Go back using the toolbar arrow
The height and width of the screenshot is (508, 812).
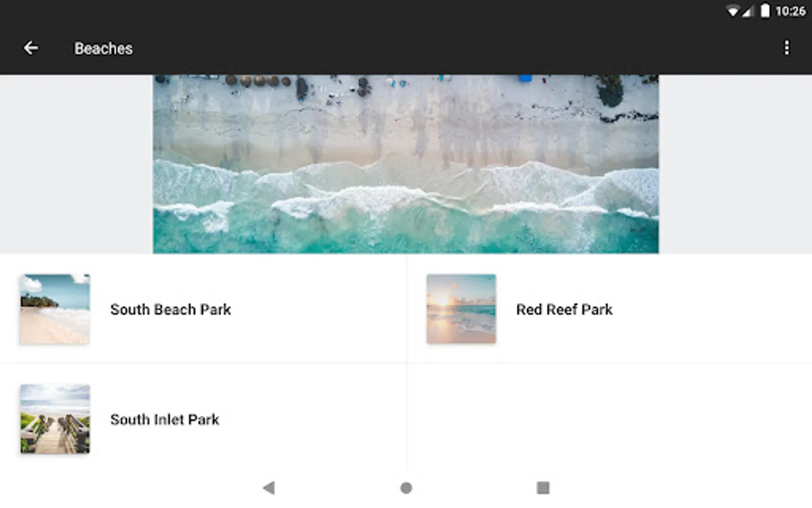pyautogui.click(x=31, y=48)
